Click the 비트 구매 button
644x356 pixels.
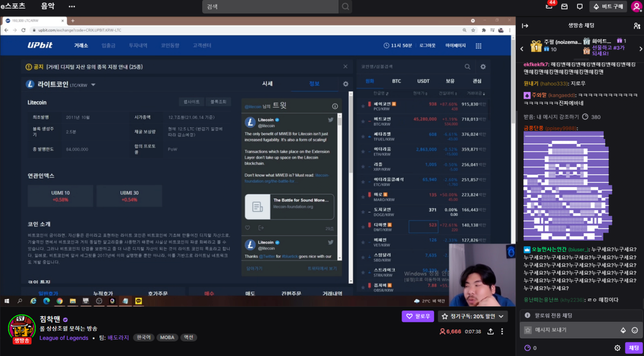coord(608,7)
